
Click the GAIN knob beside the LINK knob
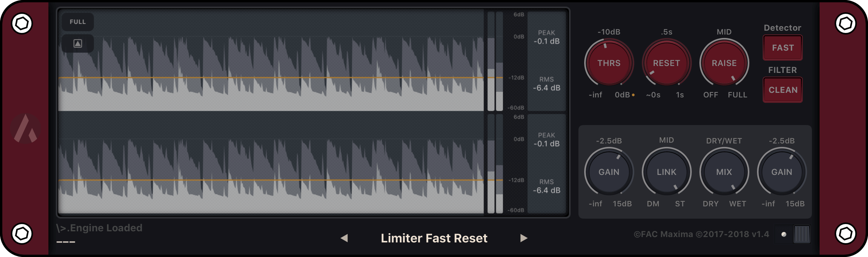click(x=609, y=172)
